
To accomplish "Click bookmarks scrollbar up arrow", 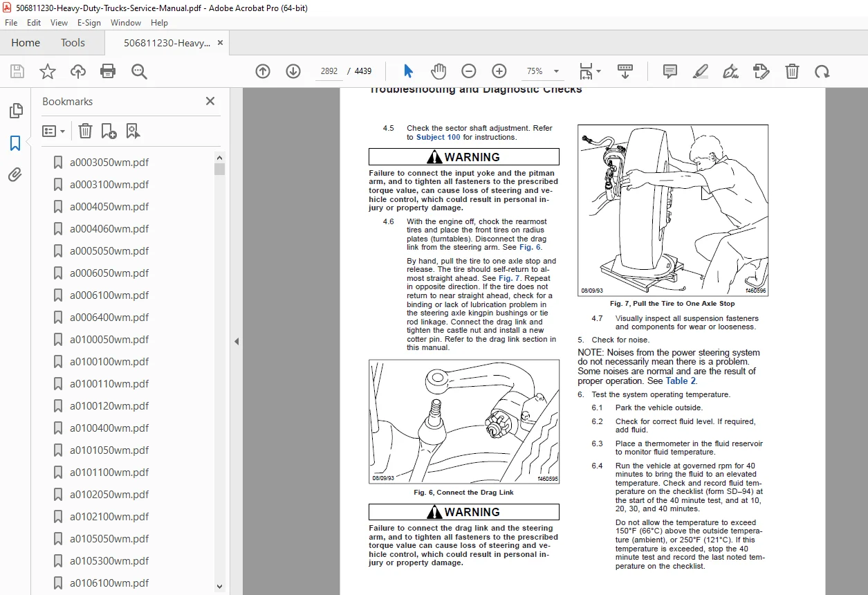I will click(219, 157).
